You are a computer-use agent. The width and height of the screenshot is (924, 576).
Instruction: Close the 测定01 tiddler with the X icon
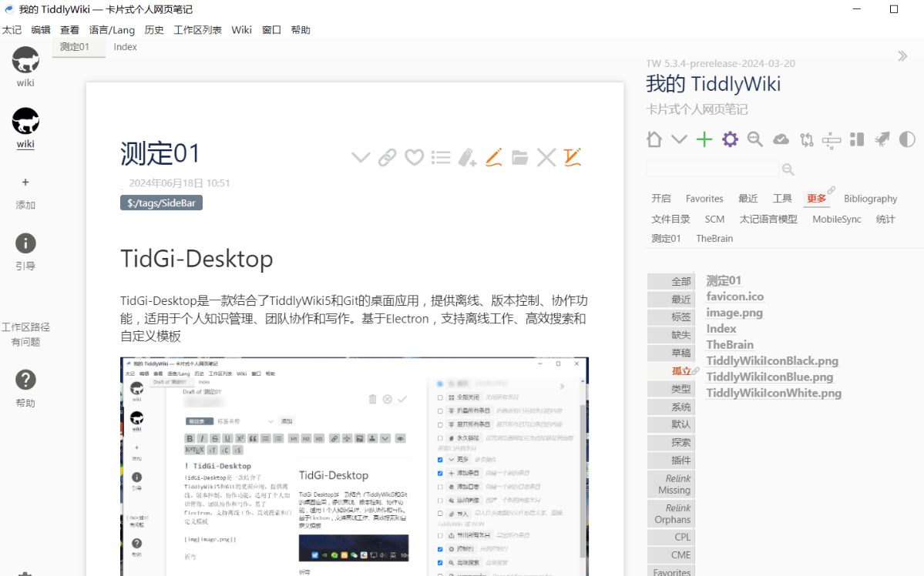(x=546, y=157)
